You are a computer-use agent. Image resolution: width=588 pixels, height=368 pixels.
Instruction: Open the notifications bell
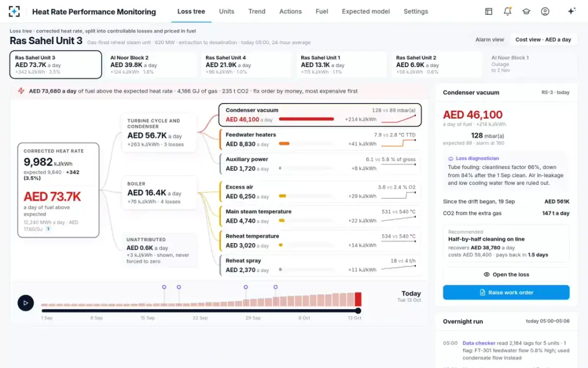pos(508,11)
